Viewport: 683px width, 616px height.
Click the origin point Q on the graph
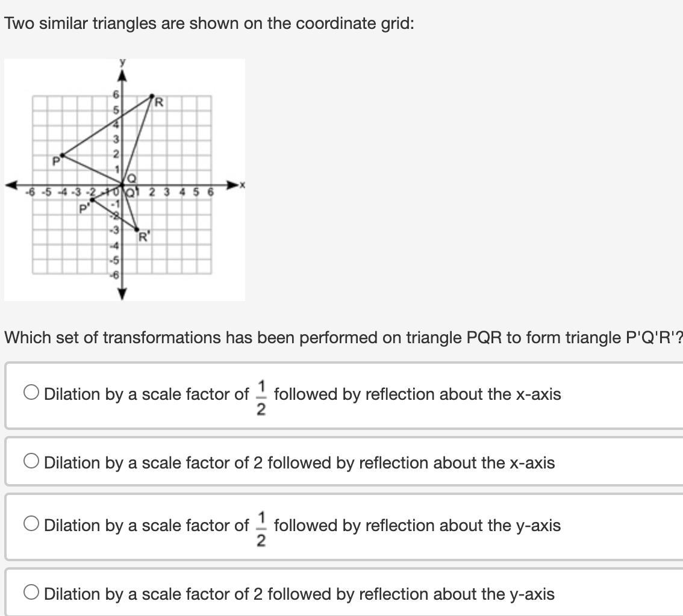tap(122, 185)
